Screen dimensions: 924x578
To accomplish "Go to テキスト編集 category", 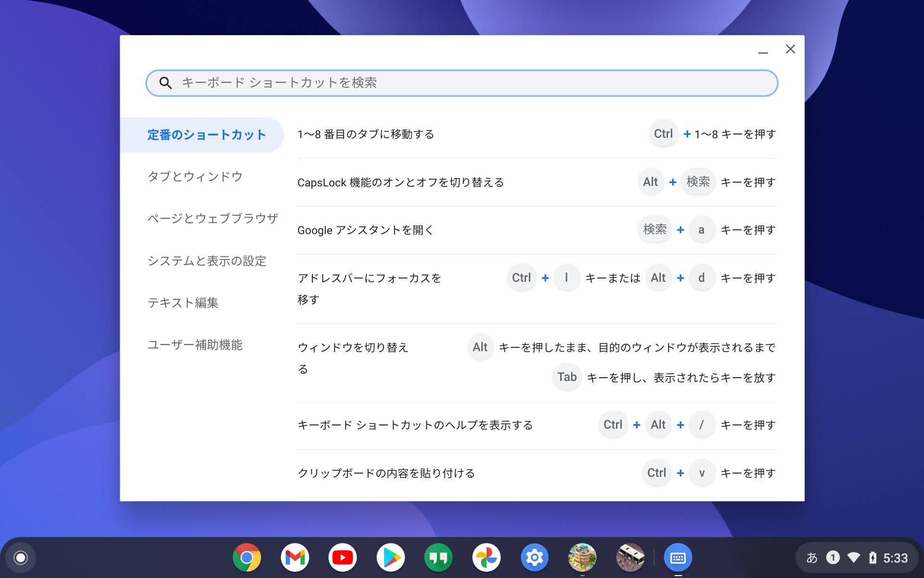I will click(x=183, y=303).
